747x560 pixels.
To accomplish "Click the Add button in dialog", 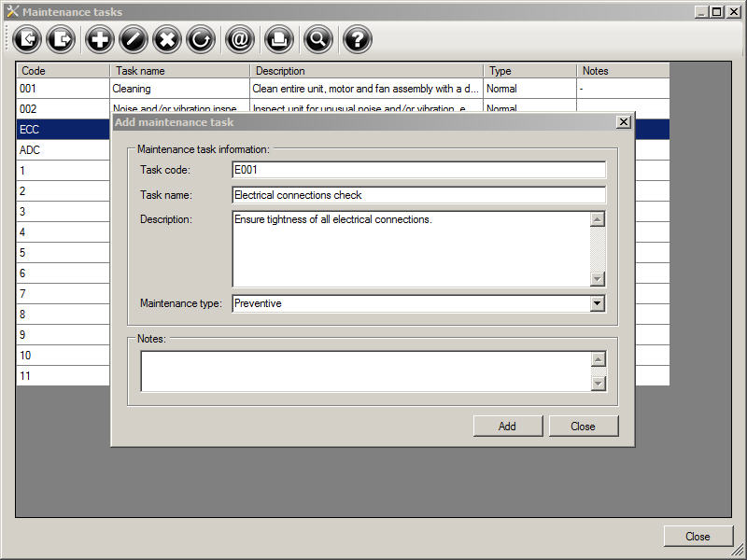I will coord(507,427).
